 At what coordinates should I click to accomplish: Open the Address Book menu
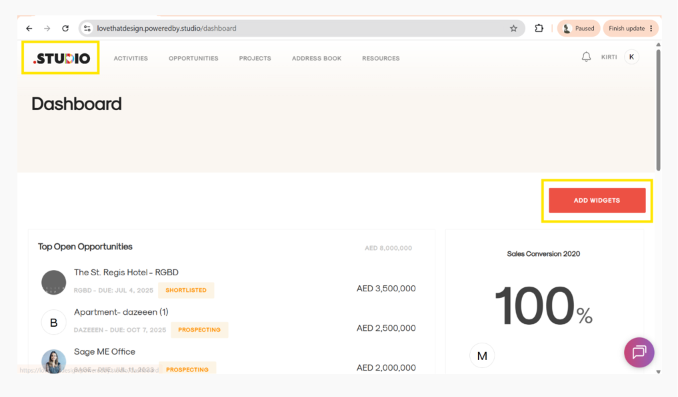(317, 58)
